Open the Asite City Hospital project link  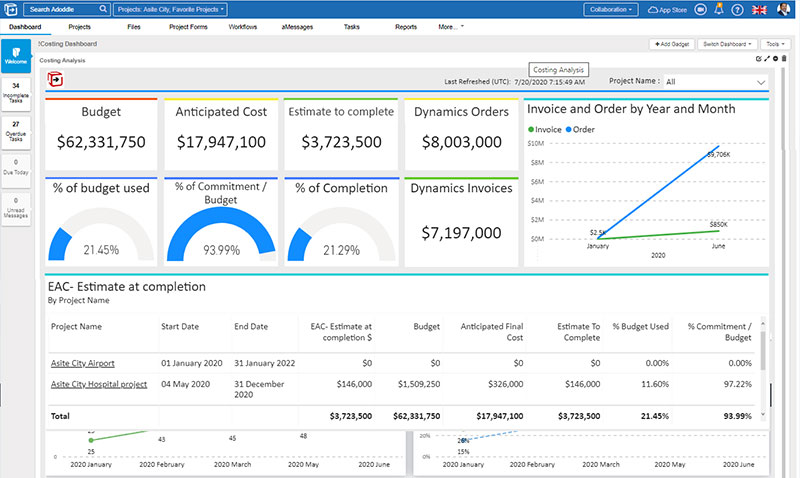click(99, 384)
